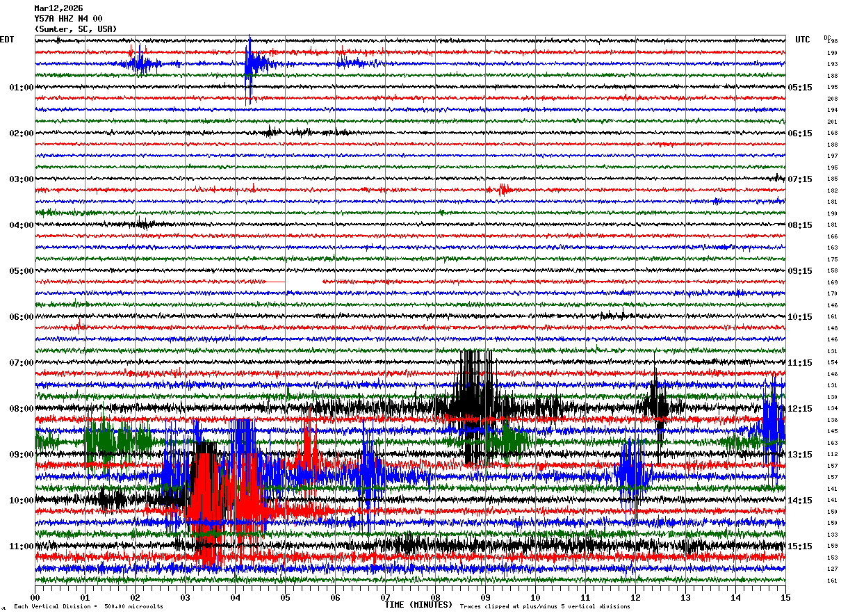Click the 06:15 UTC time label
The height and width of the screenshot is (616, 841).
point(800,133)
